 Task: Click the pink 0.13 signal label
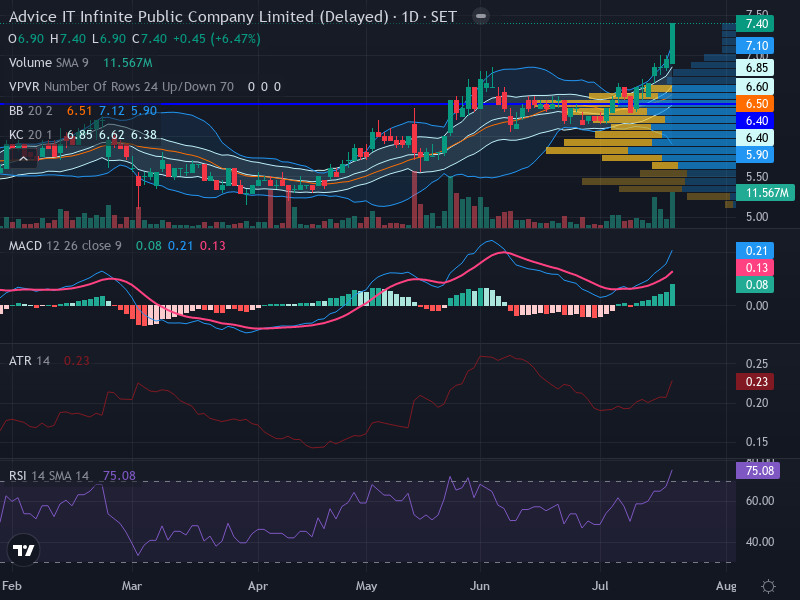(x=755, y=268)
